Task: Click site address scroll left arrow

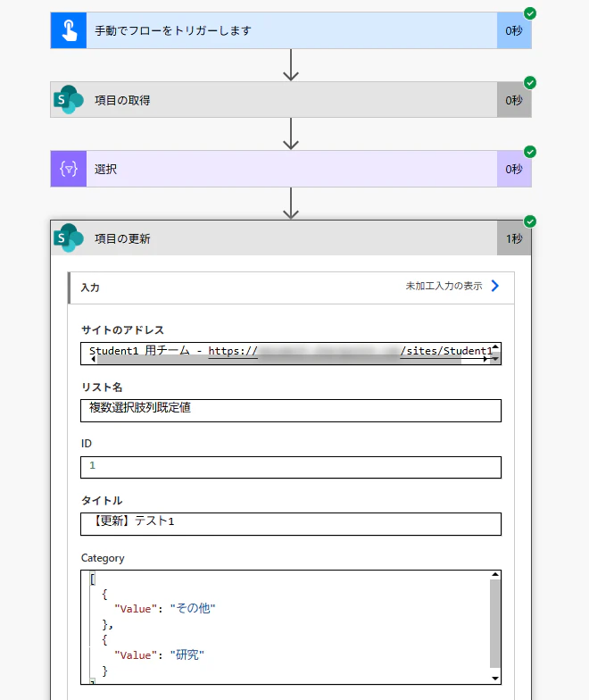Action: click(93, 359)
